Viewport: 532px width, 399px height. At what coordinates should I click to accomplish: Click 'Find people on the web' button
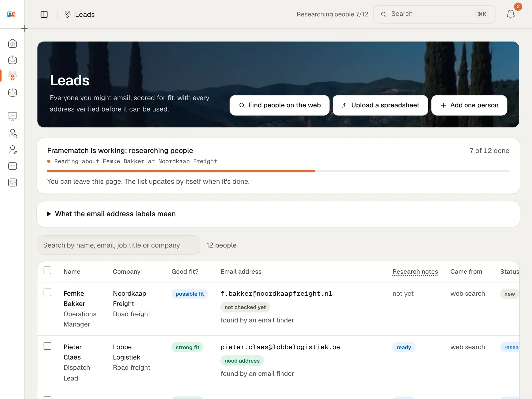click(x=279, y=105)
